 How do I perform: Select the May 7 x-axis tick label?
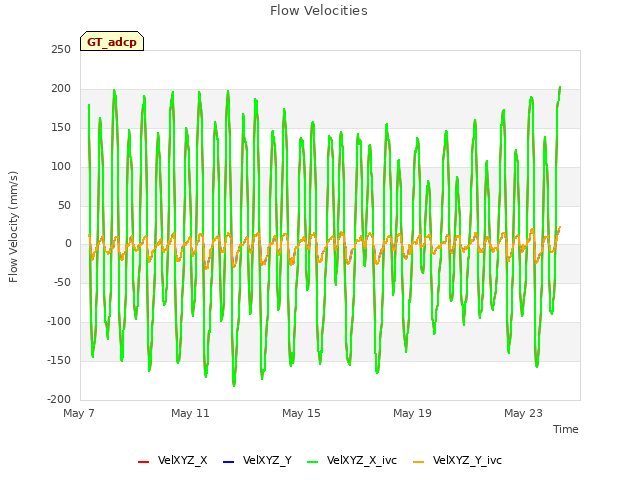coord(79,413)
